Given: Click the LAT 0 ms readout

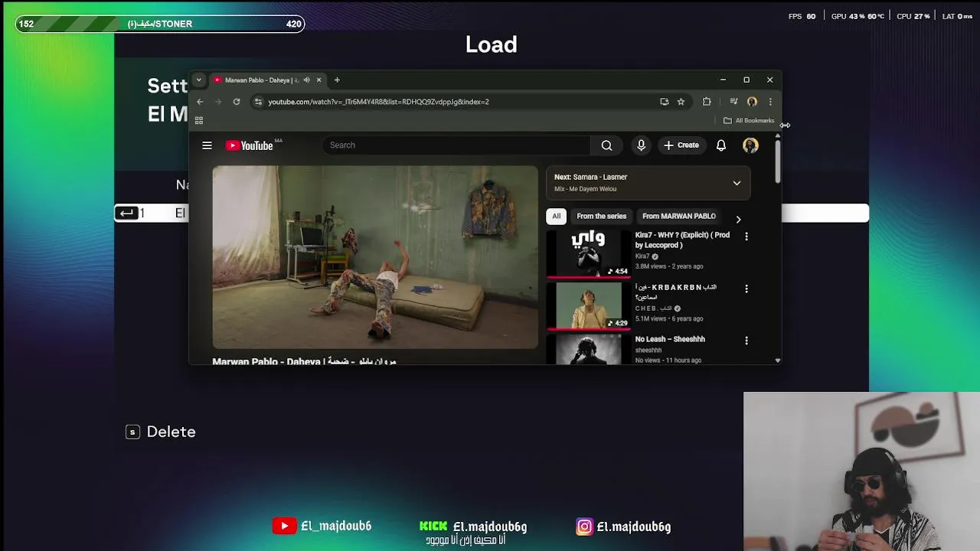Looking at the screenshot, I should [957, 16].
